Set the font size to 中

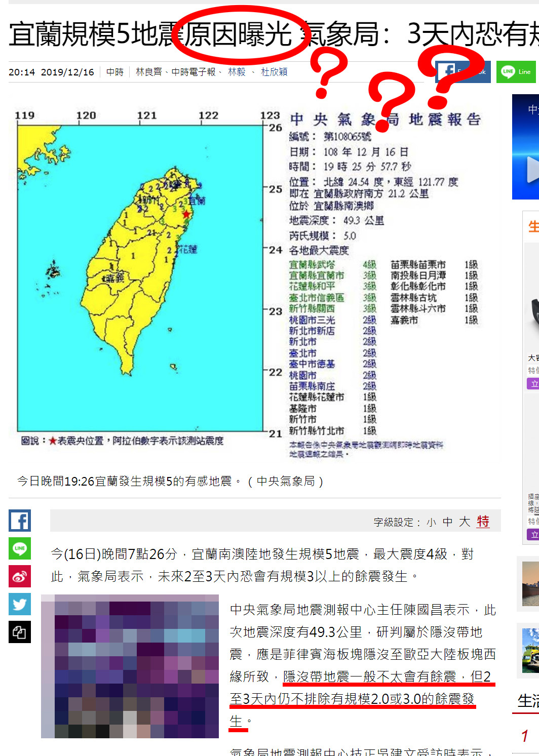pyautogui.click(x=448, y=522)
